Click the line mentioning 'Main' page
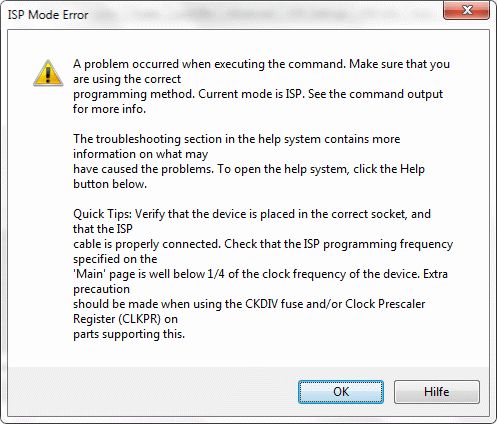The width and height of the screenshot is (497, 424). point(260,274)
